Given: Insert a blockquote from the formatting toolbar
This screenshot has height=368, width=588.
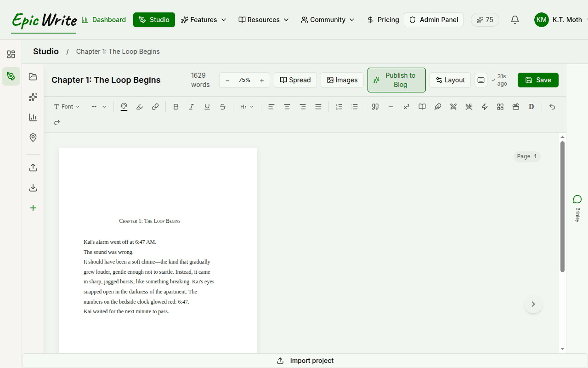Looking at the screenshot, I should coord(375,106).
